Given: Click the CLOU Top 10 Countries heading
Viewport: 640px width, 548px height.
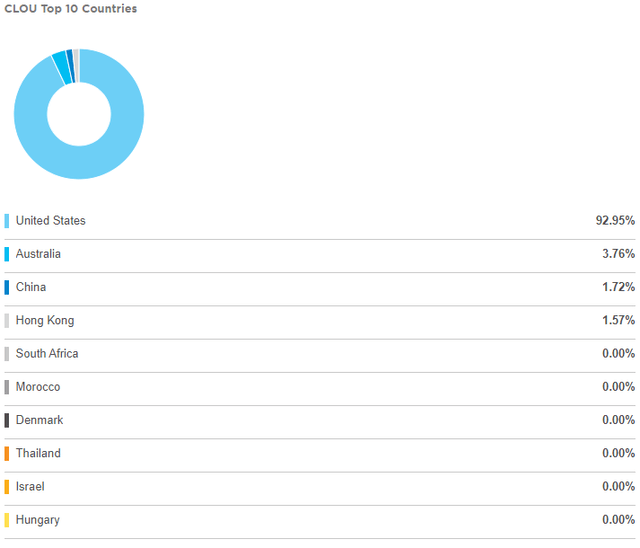Looking at the screenshot, I should 71,9.
